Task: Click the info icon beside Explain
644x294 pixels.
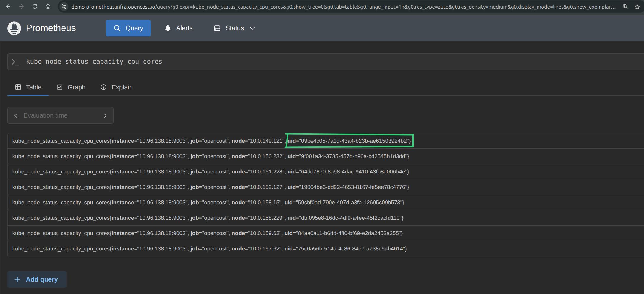Action: 103,87
